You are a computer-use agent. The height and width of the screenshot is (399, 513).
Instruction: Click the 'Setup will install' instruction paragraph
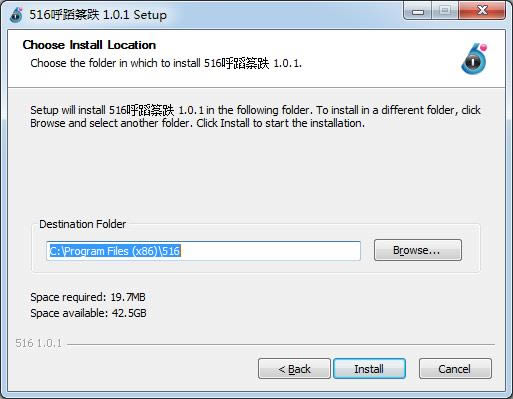pos(255,116)
